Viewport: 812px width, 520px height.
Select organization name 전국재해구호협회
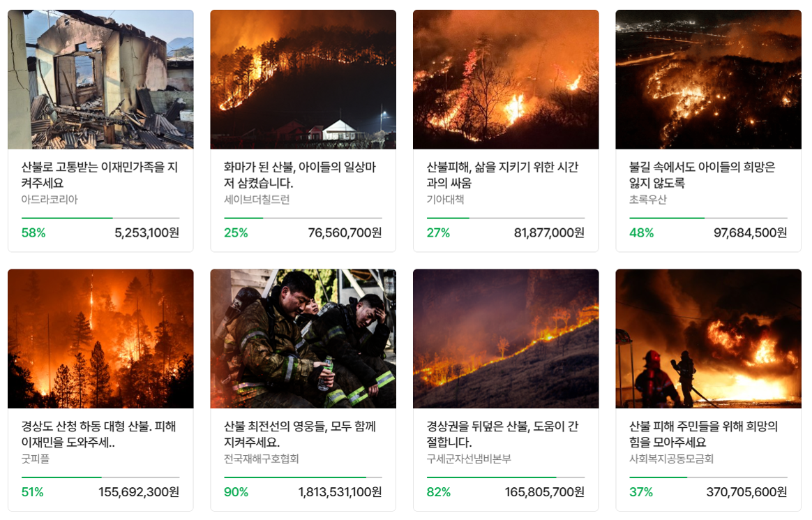261,459
